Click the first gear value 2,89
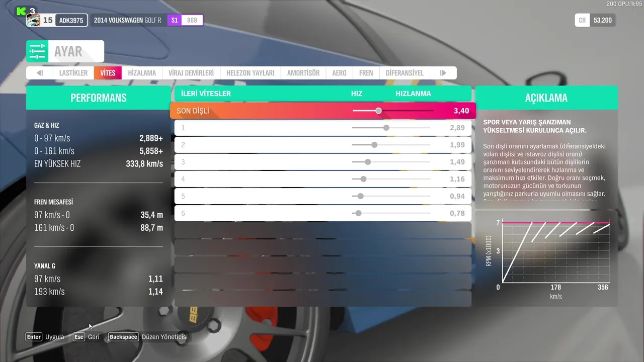Screen dimensions: 644x362 click(457, 128)
